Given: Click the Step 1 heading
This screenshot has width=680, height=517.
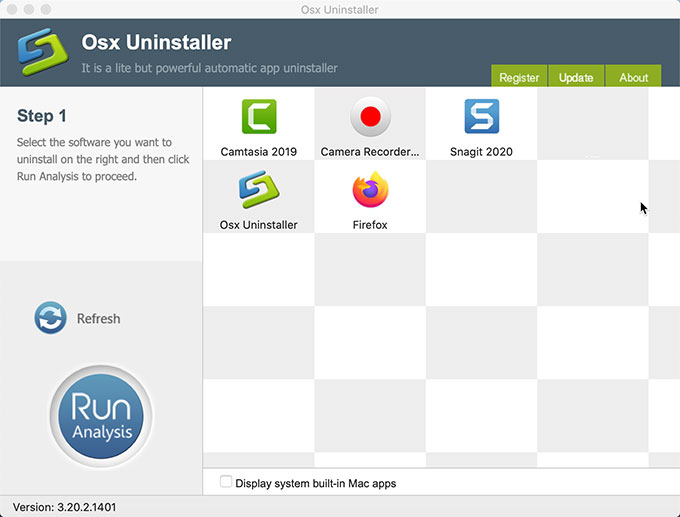Looking at the screenshot, I should [x=42, y=116].
